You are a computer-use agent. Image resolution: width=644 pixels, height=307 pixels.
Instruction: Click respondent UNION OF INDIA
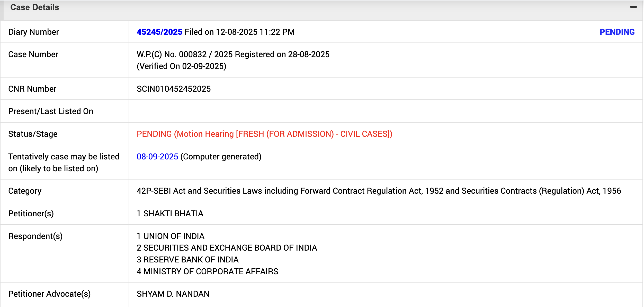click(x=174, y=236)
